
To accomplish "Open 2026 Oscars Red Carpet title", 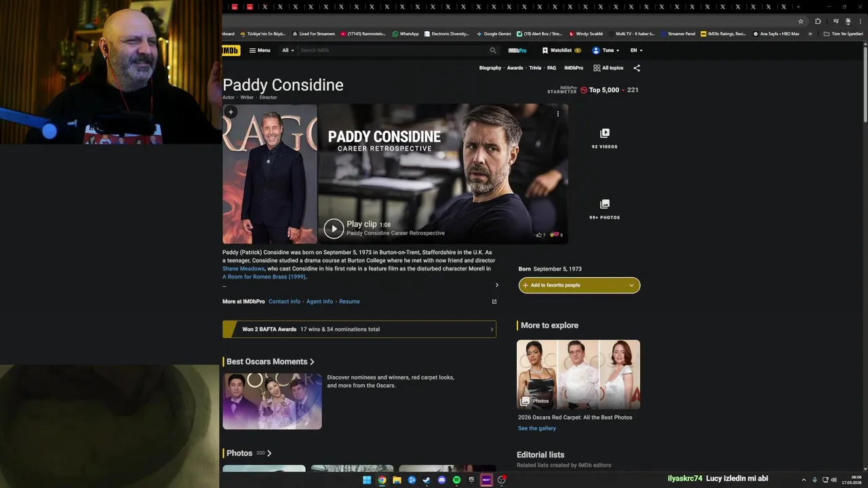I will pyautogui.click(x=575, y=418).
